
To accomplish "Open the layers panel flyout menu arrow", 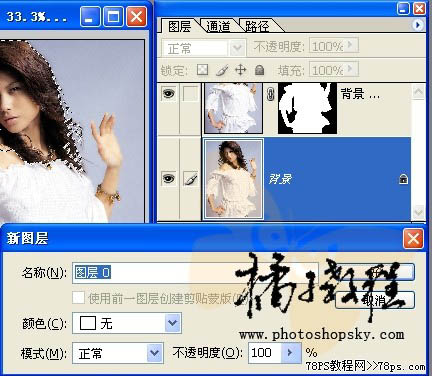I will coord(417,25).
